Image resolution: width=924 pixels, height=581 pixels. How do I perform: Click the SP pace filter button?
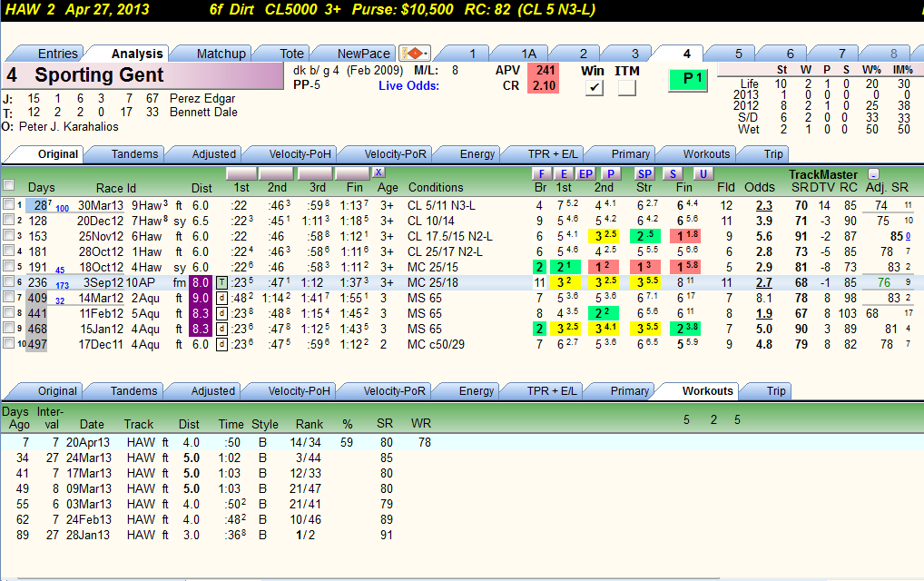tap(644, 173)
